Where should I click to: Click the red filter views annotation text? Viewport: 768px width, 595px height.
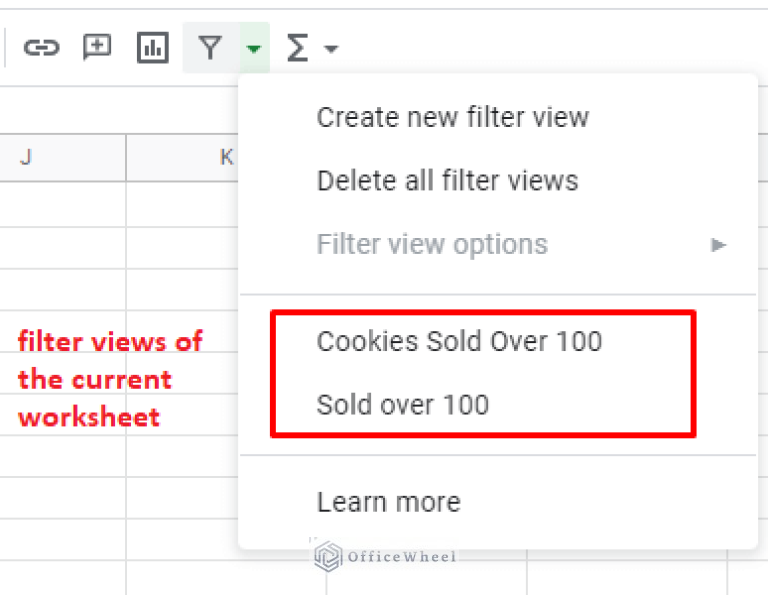point(110,379)
